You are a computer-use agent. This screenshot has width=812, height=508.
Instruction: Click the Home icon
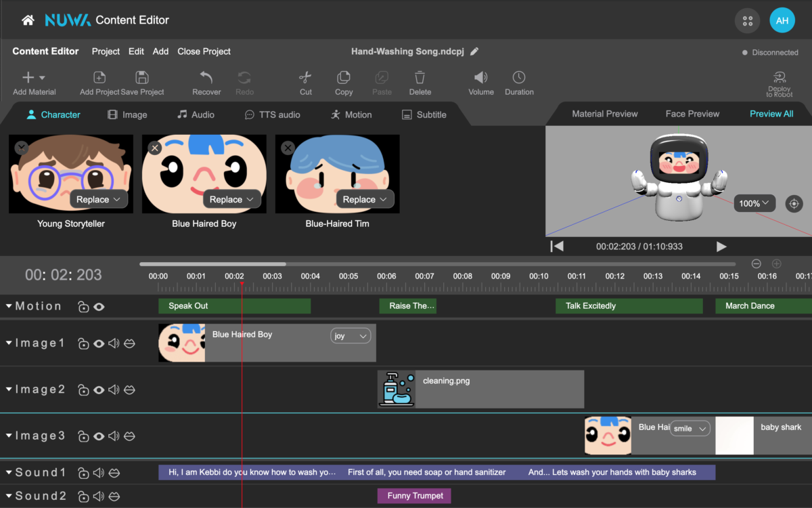pos(28,20)
